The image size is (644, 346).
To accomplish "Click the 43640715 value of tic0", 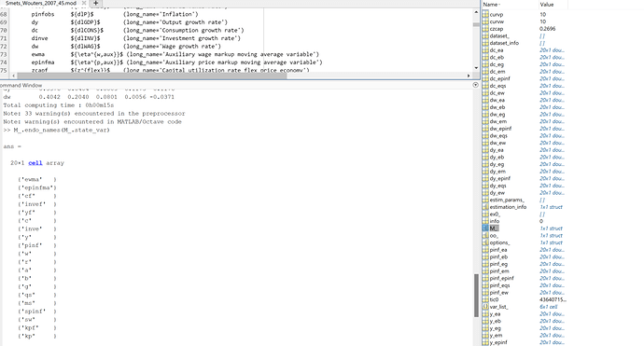I will pos(553,299).
